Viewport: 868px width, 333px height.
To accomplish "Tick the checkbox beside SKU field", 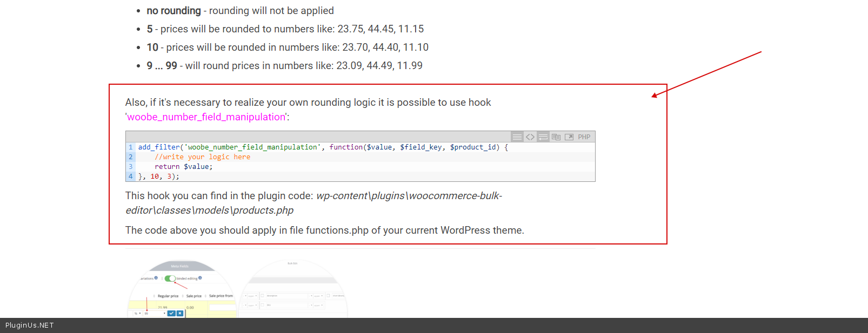I will [262, 305].
